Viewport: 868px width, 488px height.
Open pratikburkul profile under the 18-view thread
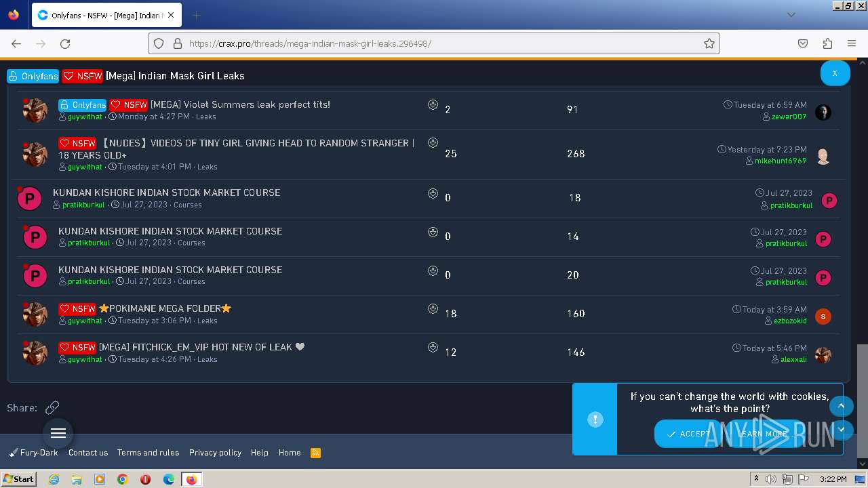(83, 205)
